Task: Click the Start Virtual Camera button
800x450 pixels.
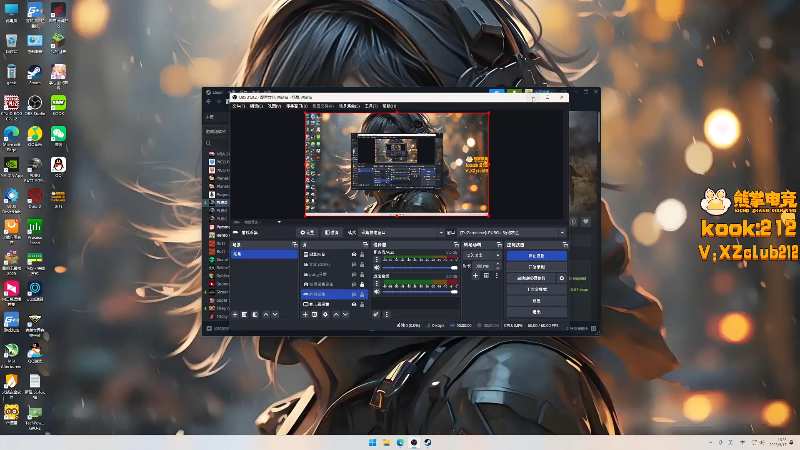Action: (x=531, y=278)
